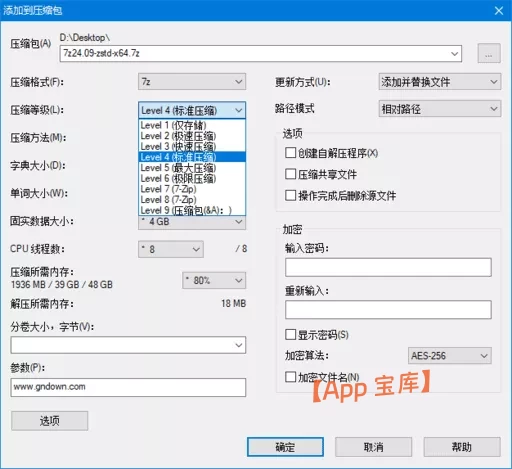Click the 取消 button
The height and width of the screenshot is (469, 512).
(x=373, y=447)
